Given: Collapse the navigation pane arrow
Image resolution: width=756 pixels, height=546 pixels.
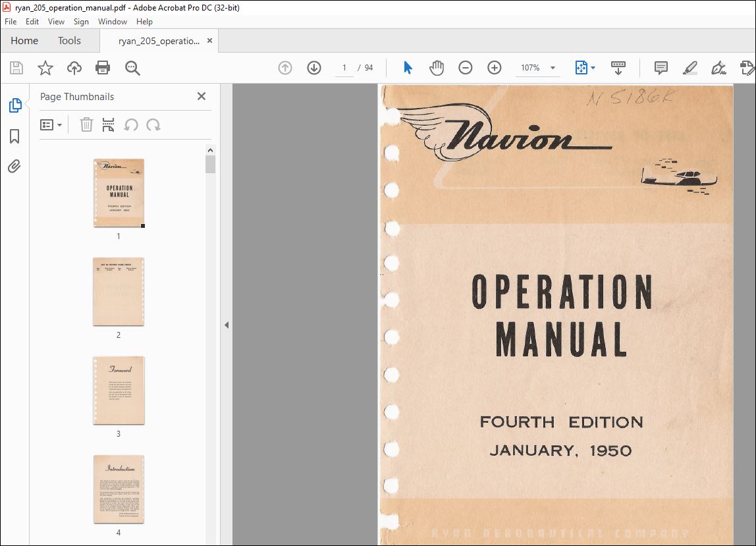Looking at the screenshot, I should [x=227, y=325].
